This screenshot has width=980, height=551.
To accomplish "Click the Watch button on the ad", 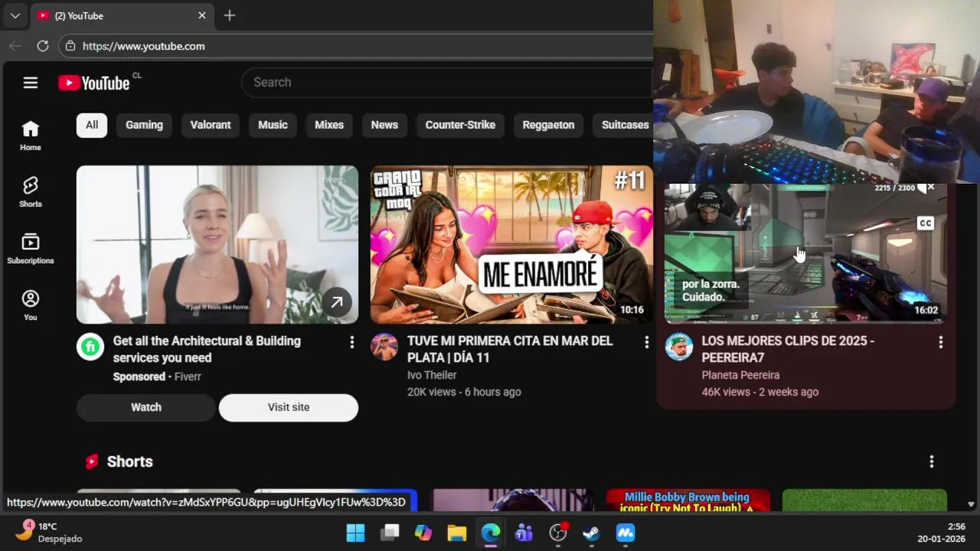I will [x=146, y=407].
